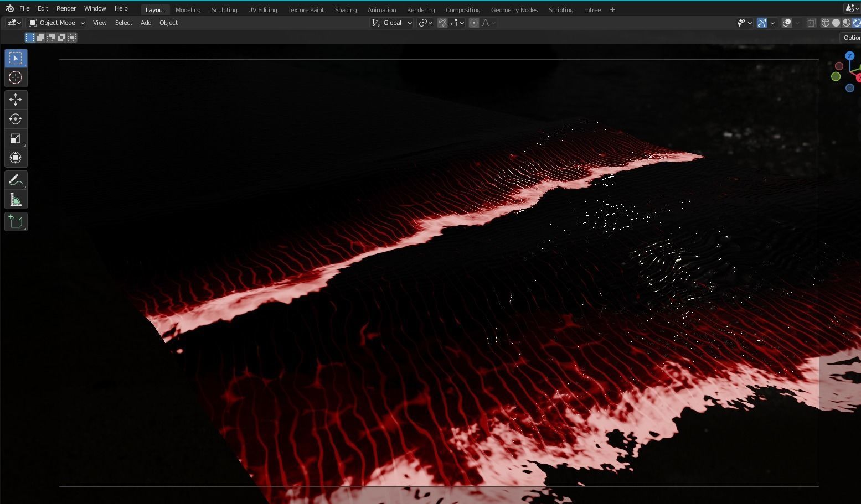Click the negative X dark red gizmo circle

pyautogui.click(x=839, y=66)
